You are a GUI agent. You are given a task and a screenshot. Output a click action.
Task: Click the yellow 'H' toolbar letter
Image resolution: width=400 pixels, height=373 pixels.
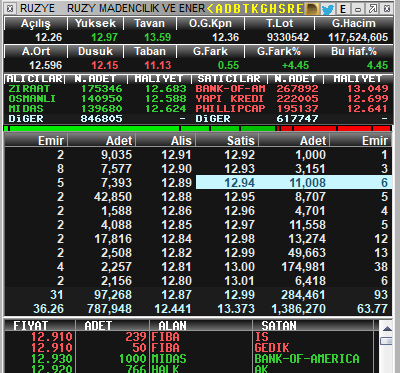point(273,9)
